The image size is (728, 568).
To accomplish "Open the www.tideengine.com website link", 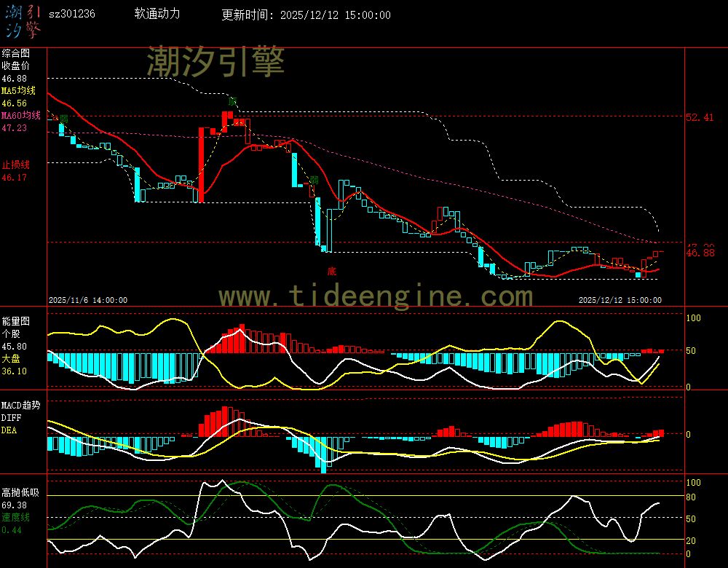I will (376, 296).
